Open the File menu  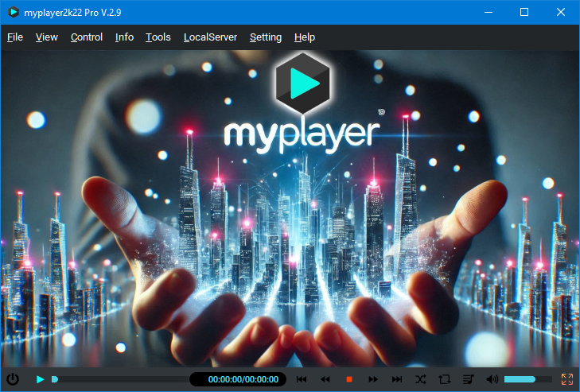[x=15, y=37]
